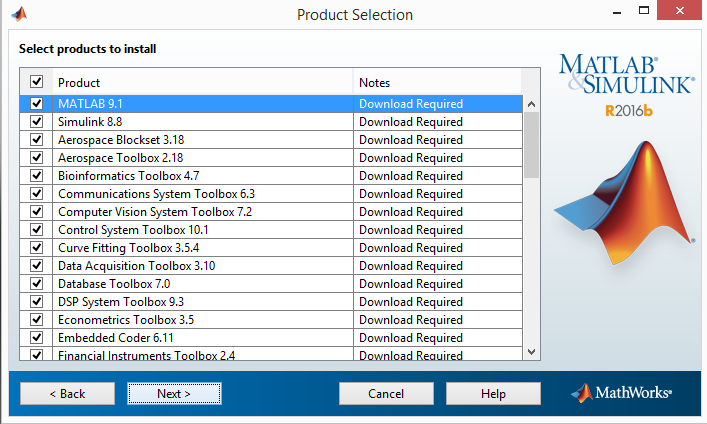Click the scrollbar up arrow
The width and height of the screenshot is (707, 424).
531,104
